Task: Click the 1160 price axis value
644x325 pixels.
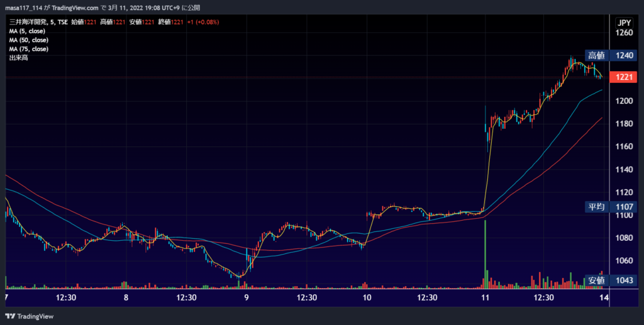Action: coord(624,146)
